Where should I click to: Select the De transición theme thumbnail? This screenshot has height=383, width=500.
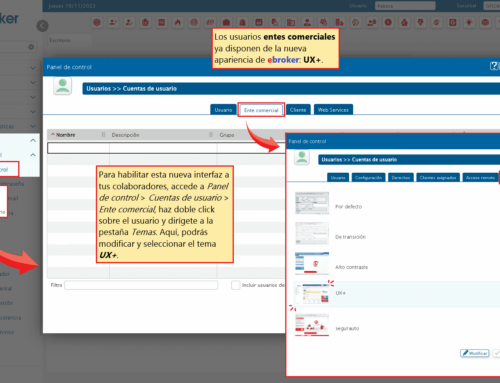pyautogui.click(x=312, y=233)
